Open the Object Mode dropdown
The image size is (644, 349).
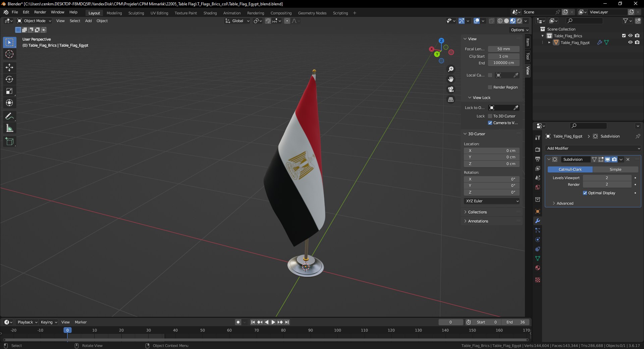[x=34, y=21]
